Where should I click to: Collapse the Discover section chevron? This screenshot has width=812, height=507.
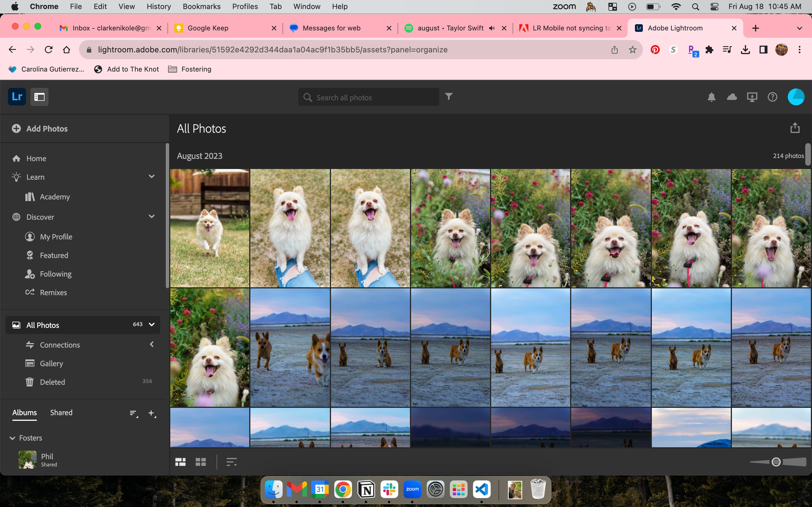tap(152, 217)
